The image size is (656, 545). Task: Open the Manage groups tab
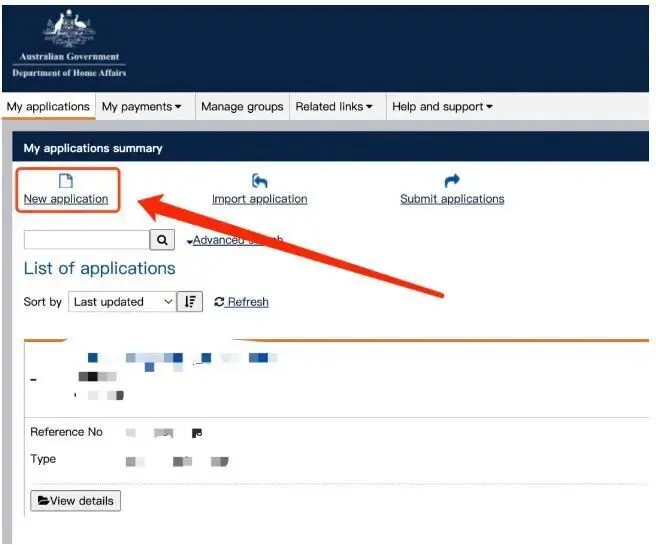(x=242, y=107)
